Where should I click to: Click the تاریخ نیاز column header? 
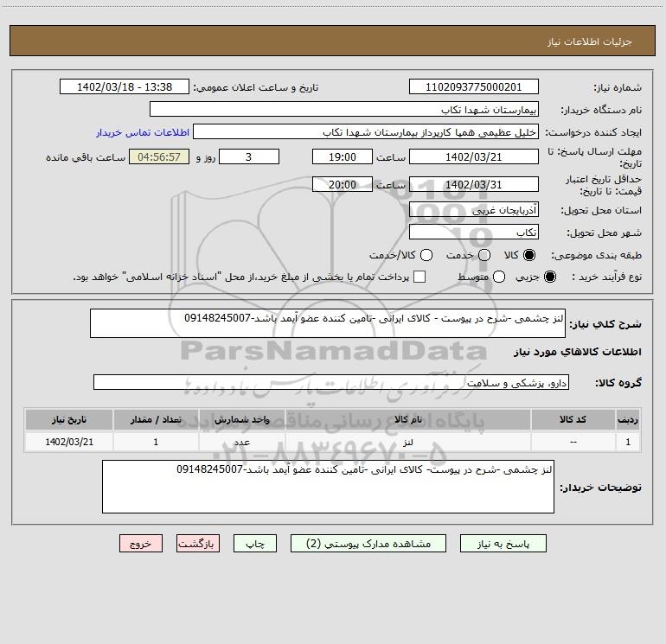(x=69, y=419)
